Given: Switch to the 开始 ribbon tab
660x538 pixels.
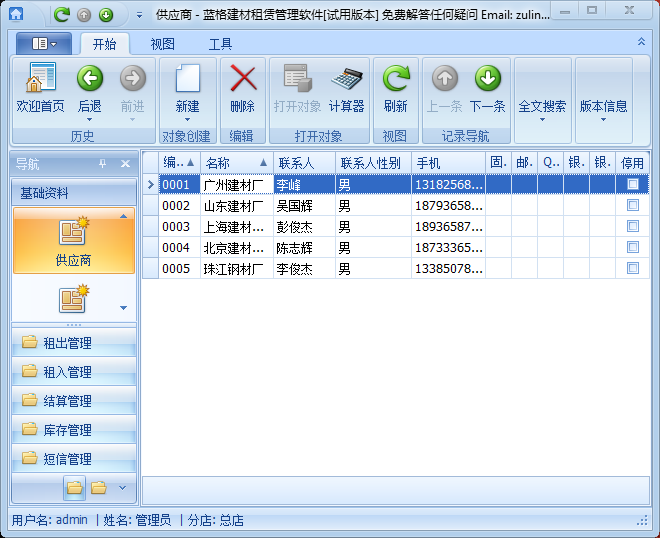Looking at the screenshot, I should pos(104,44).
